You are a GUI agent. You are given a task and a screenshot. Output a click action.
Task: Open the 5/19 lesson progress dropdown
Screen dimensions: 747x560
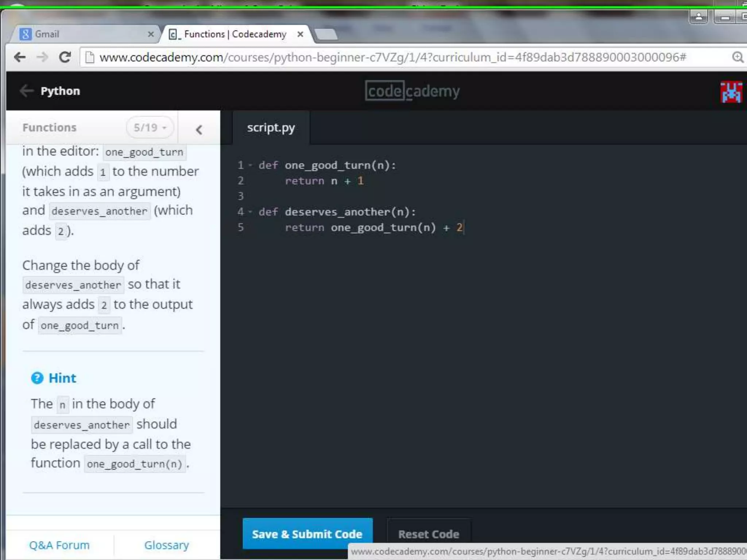point(150,128)
